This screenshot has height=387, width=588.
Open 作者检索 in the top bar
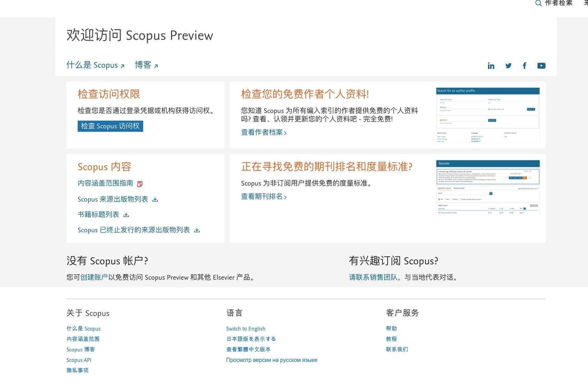559,3
